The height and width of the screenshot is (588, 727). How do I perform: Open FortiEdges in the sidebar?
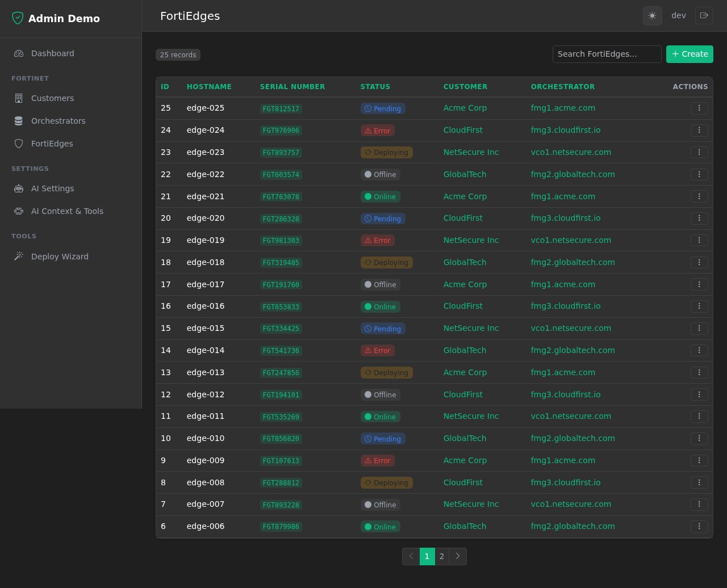coord(70,144)
